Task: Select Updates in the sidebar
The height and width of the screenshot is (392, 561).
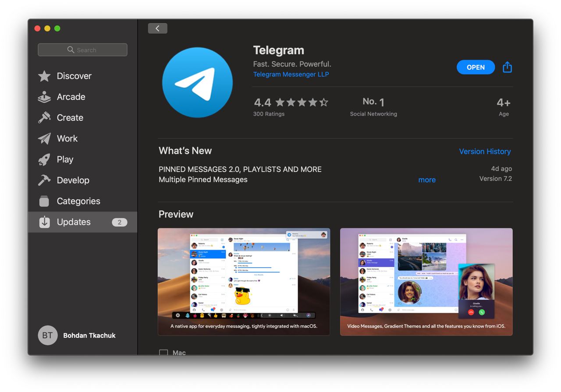Action: [82, 222]
